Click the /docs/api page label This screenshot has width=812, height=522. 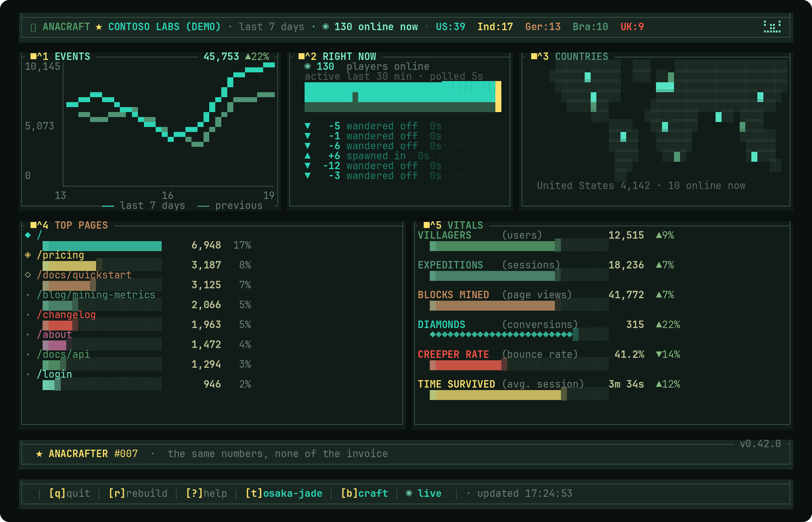point(63,354)
